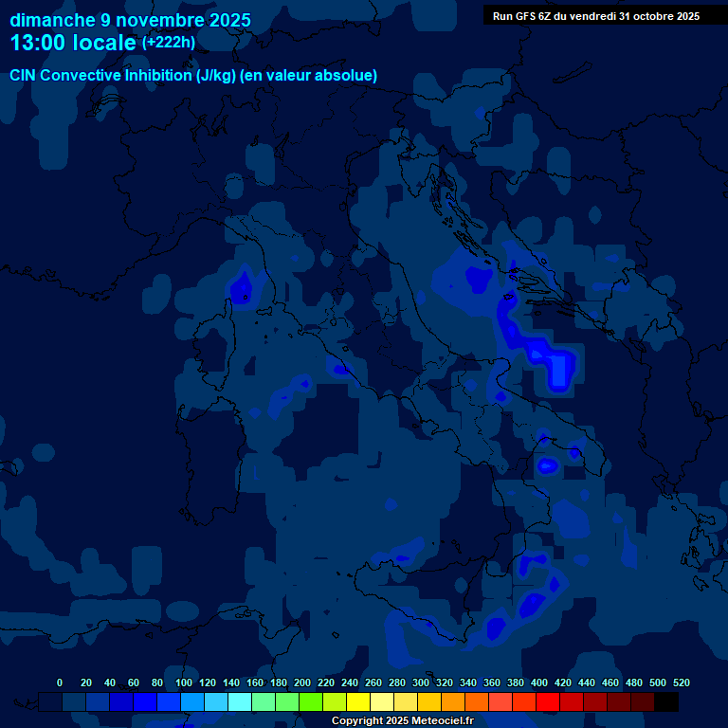This screenshot has width=728, height=728.
Task: Click the legend value label 520
Action: pyautogui.click(x=681, y=682)
